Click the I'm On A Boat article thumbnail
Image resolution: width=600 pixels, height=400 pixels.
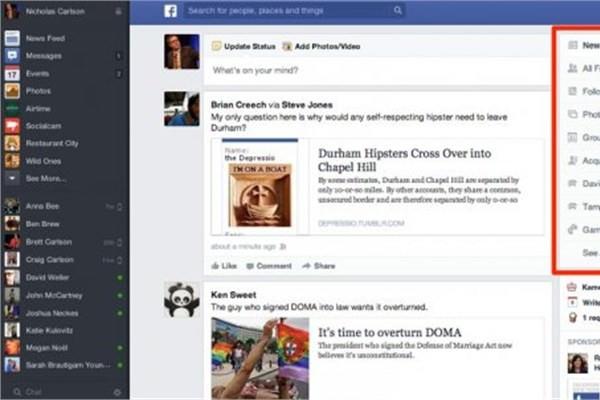pos(260,187)
